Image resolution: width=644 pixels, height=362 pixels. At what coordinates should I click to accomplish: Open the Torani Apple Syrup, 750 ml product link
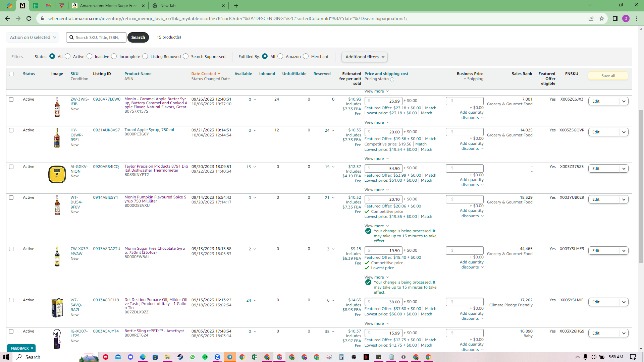[x=149, y=130]
